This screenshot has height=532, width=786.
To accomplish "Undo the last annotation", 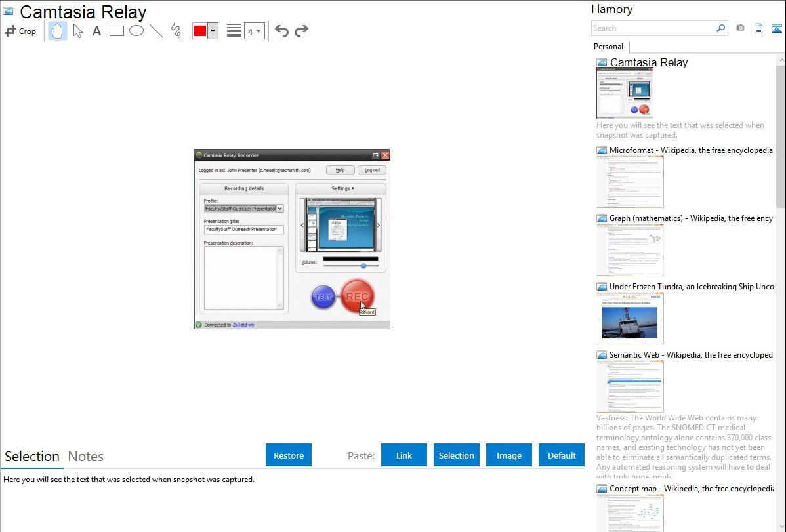I will [x=281, y=31].
